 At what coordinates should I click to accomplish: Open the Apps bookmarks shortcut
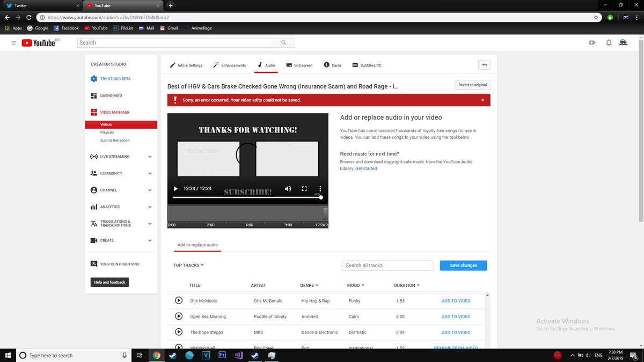click(13, 28)
